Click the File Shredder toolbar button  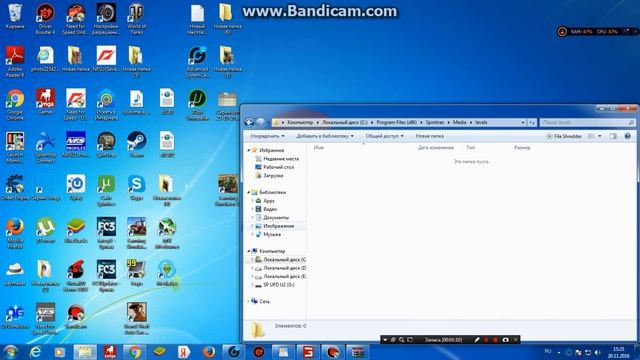[564, 136]
